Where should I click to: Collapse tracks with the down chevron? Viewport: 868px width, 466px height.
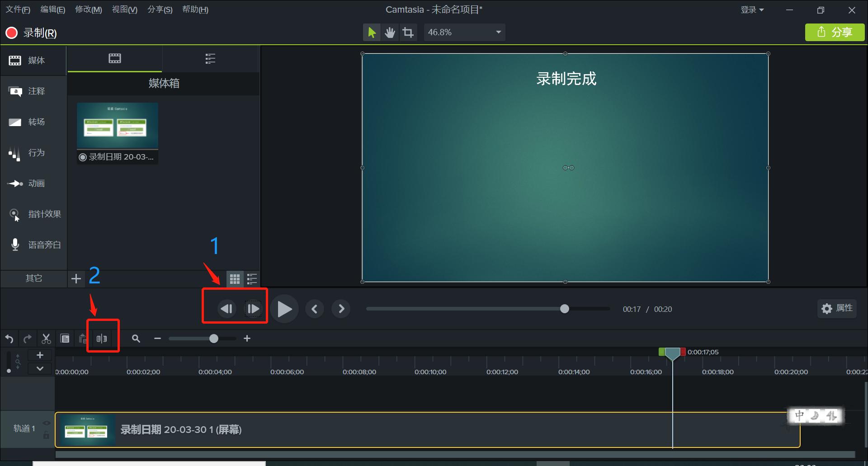(x=40, y=368)
